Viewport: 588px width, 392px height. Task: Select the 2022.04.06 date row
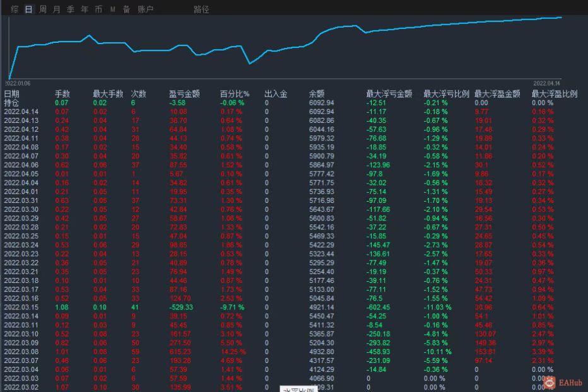pyautogui.click(x=21, y=165)
